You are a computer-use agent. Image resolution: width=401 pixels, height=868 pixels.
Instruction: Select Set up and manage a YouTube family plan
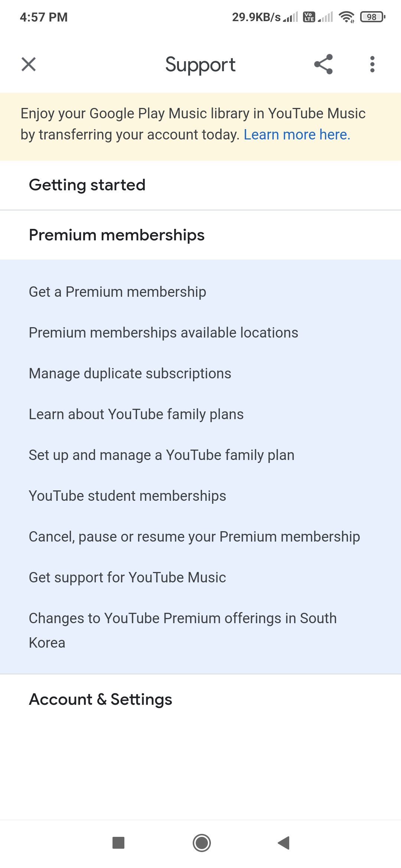162,455
